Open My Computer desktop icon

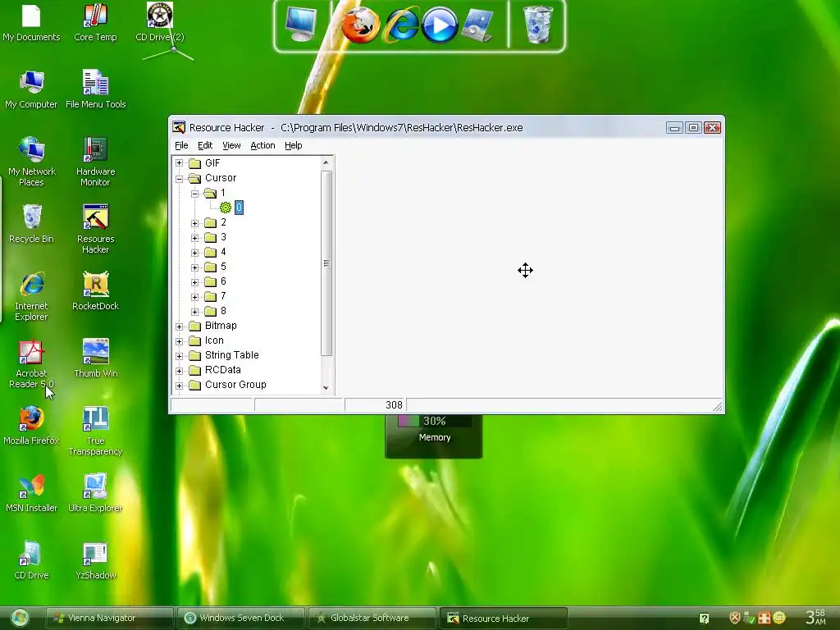click(31, 90)
